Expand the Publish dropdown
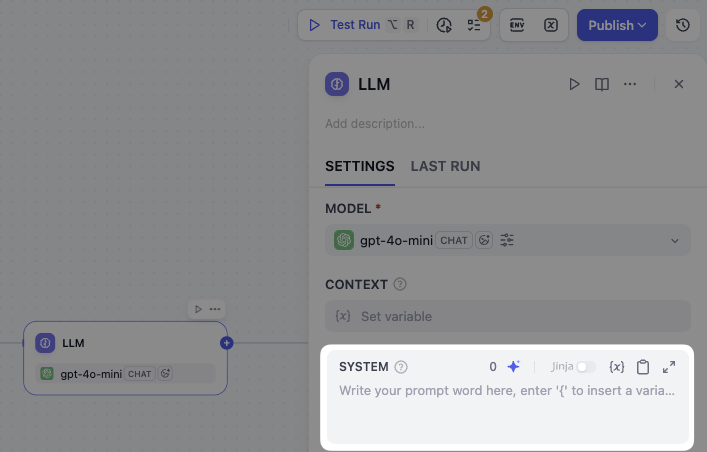 616,25
